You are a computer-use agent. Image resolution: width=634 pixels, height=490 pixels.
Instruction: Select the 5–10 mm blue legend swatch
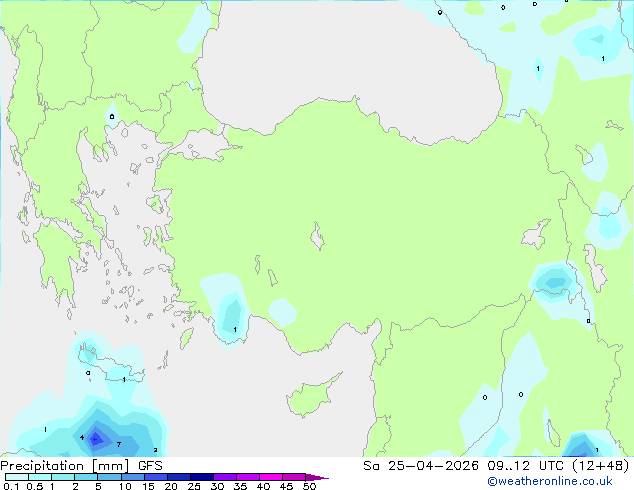109,477
